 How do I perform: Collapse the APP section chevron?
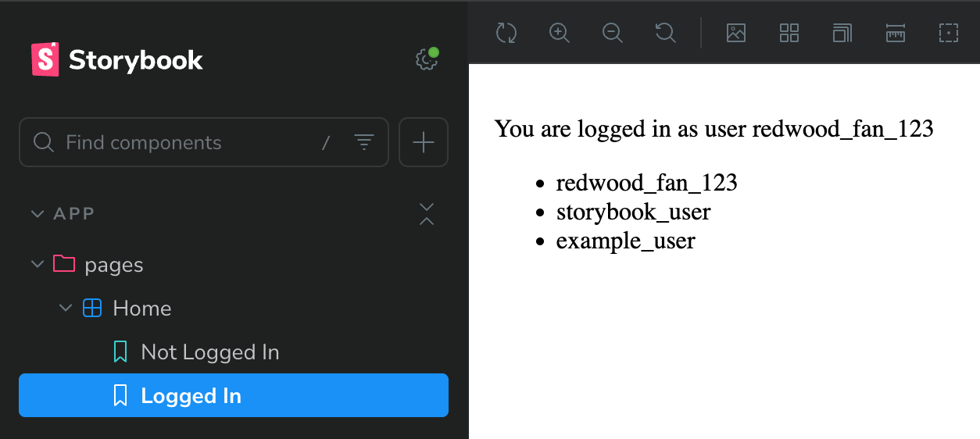[x=38, y=214]
